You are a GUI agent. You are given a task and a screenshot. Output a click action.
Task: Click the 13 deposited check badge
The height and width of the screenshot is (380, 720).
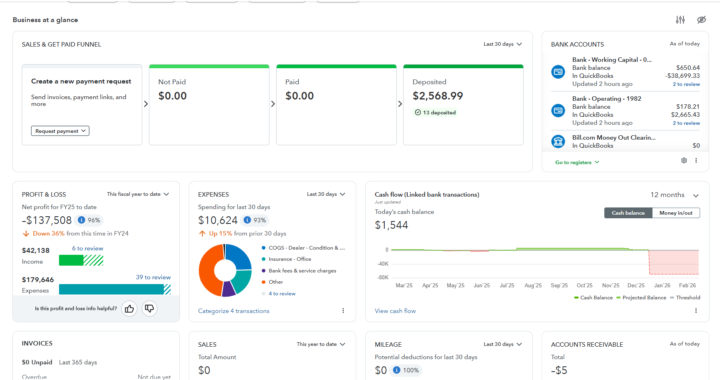coord(435,112)
